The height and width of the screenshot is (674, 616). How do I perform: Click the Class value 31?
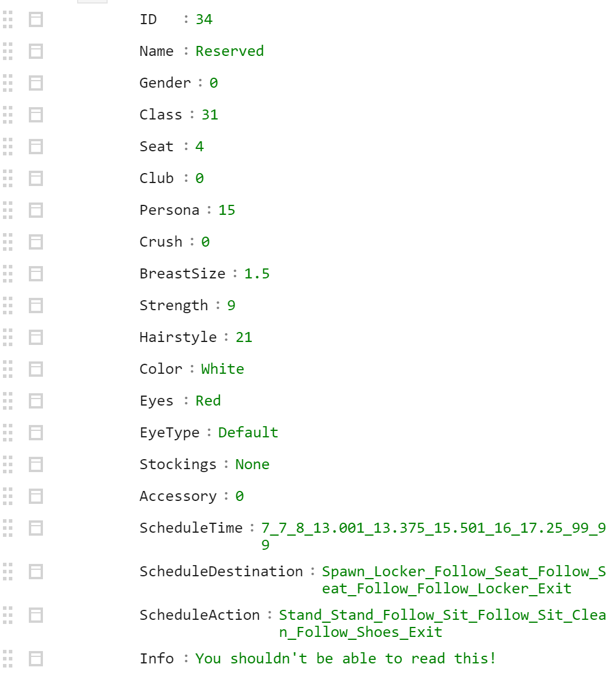[x=210, y=115]
